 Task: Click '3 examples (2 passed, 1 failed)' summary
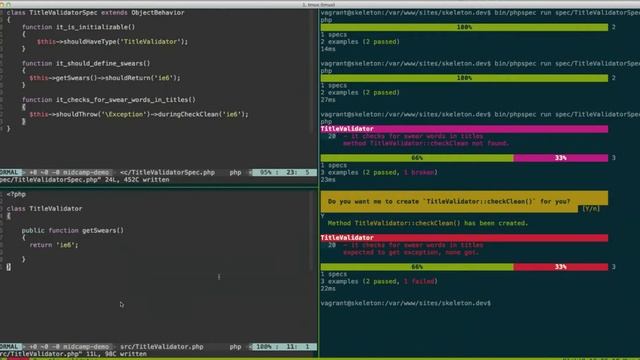click(x=379, y=282)
